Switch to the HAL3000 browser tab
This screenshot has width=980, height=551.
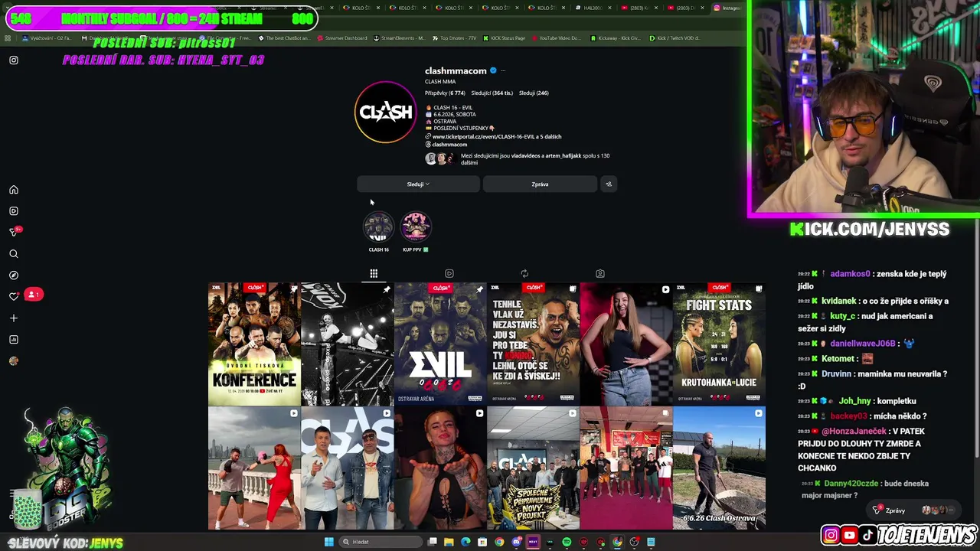[x=593, y=8]
